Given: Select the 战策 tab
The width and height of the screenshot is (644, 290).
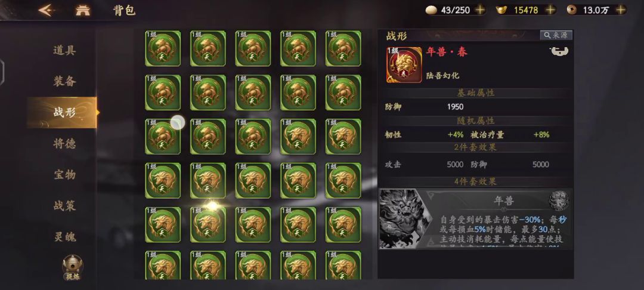Looking at the screenshot, I should pyautogui.click(x=64, y=206).
